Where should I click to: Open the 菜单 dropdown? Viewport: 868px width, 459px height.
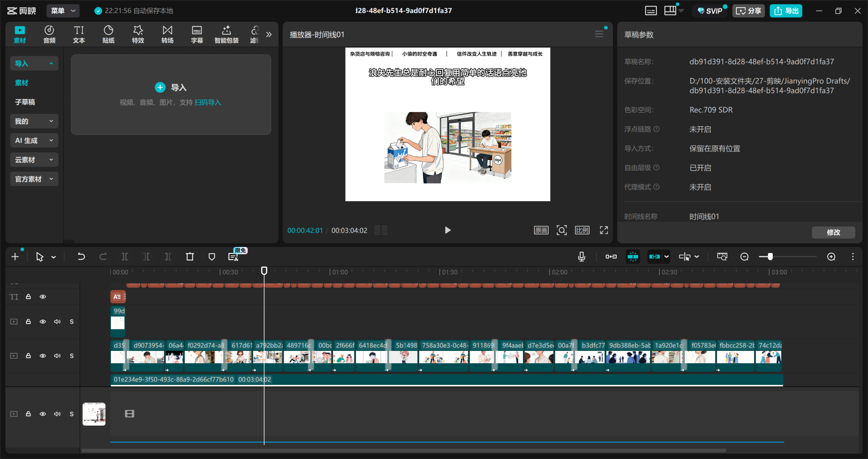(x=63, y=11)
